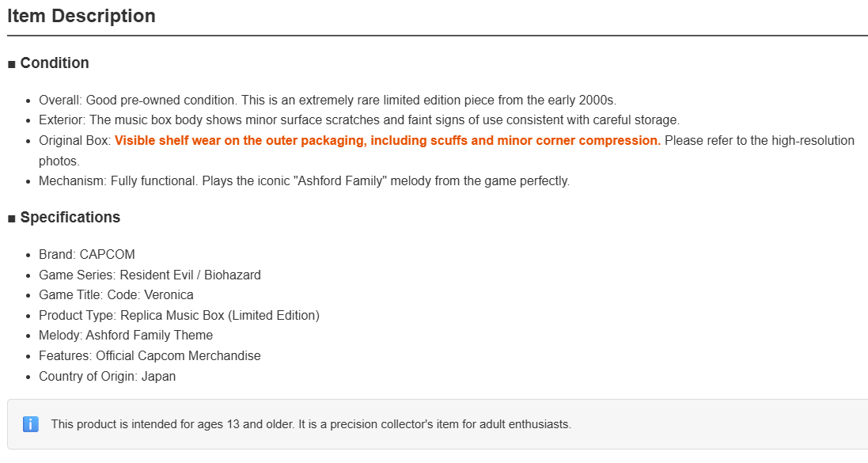Click Game Series: Resident Evil / Biohazard

tap(150, 275)
